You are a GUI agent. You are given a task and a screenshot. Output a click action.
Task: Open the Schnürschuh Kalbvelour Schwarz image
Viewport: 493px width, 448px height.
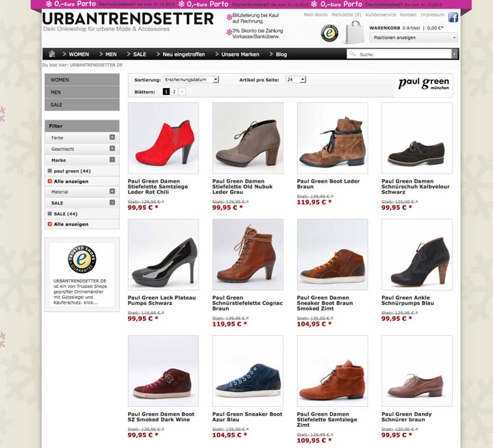(x=417, y=138)
